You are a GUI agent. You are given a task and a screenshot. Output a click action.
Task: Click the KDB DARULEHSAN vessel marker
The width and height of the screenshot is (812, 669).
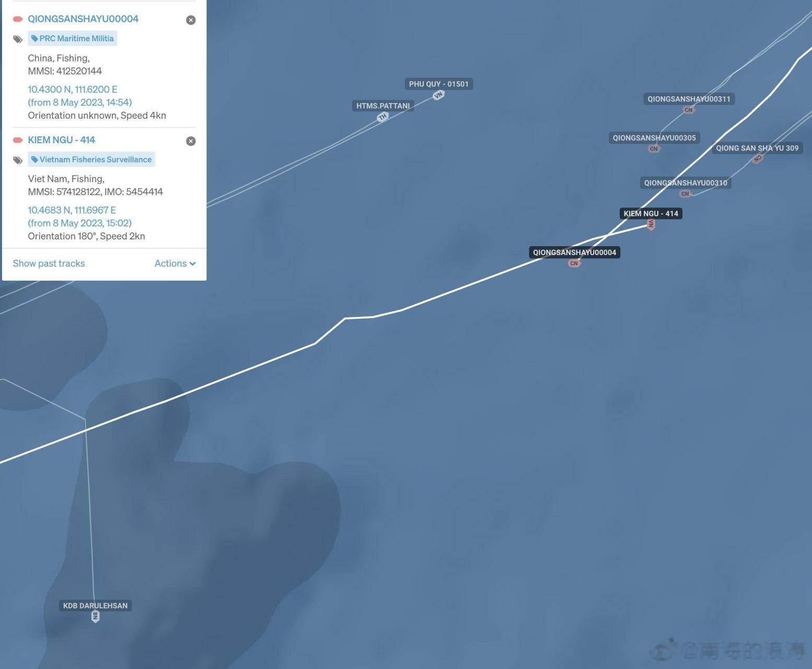point(95,617)
